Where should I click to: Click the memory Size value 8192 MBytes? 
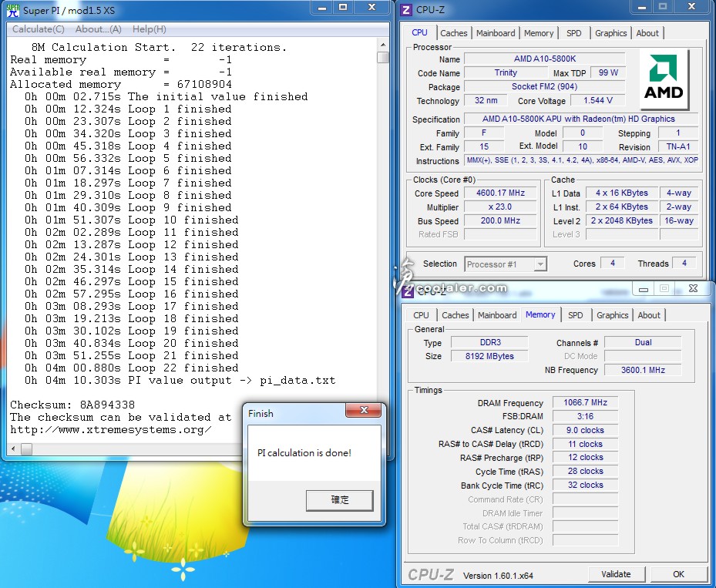pyautogui.click(x=489, y=356)
